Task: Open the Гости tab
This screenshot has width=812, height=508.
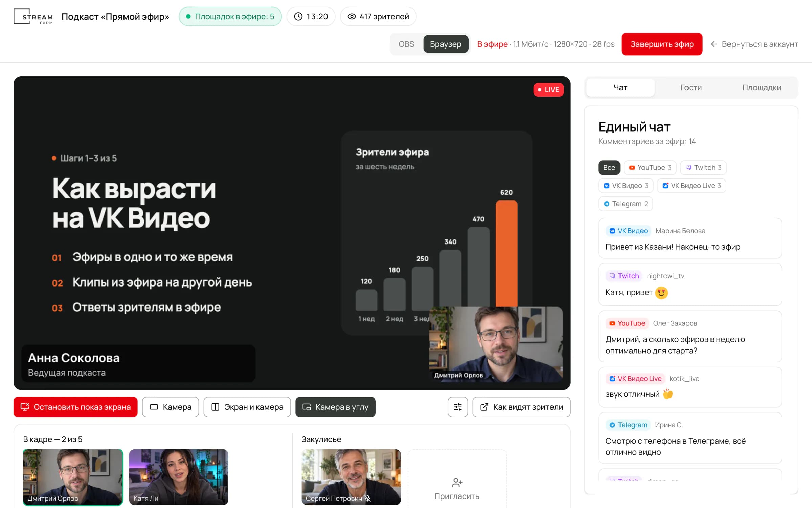Action: point(691,88)
